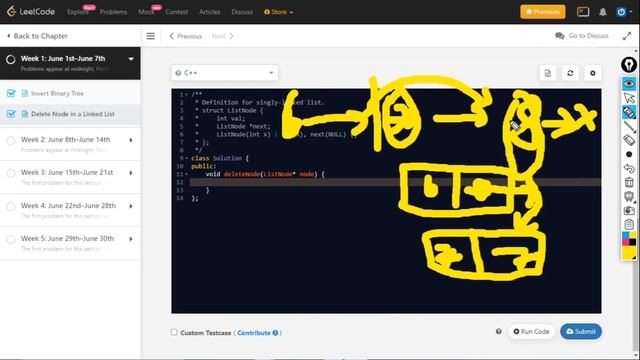The height and width of the screenshot is (360, 640).
Task: Open the C++ language dropdown
Action: [224, 73]
